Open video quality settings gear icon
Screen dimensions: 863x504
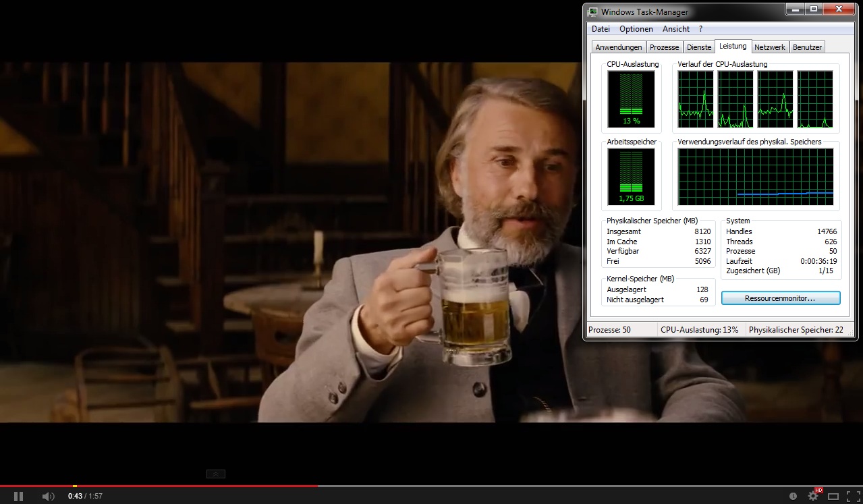coord(813,496)
